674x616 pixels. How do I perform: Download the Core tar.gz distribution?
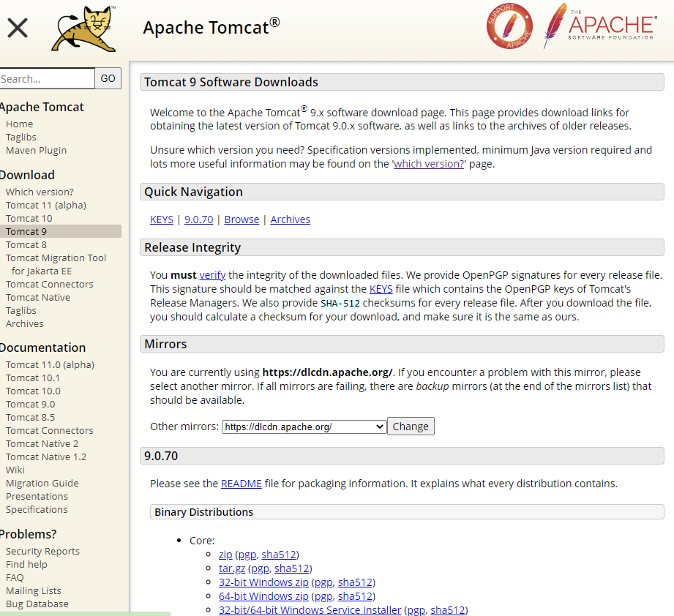(x=232, y=568)
